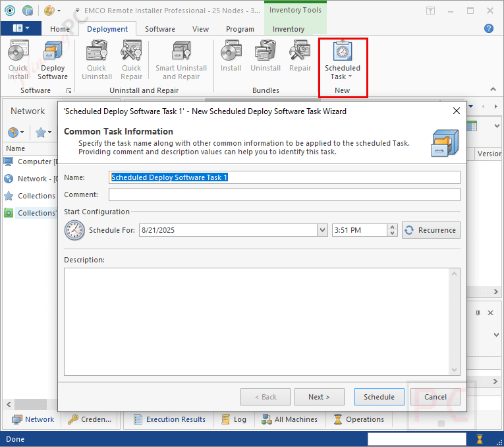
Task: Open the Deploy Software ribbon button
Action: (x=53, y=60)
